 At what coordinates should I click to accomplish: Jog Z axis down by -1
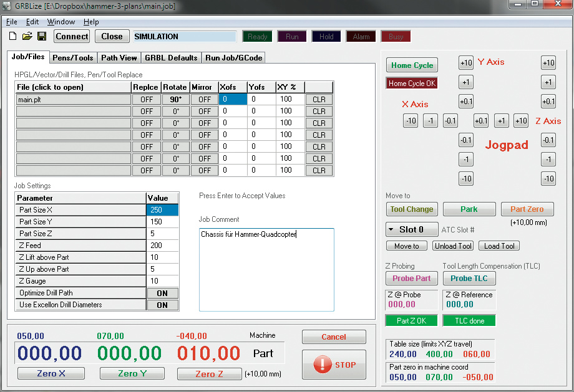coord(548,160)
